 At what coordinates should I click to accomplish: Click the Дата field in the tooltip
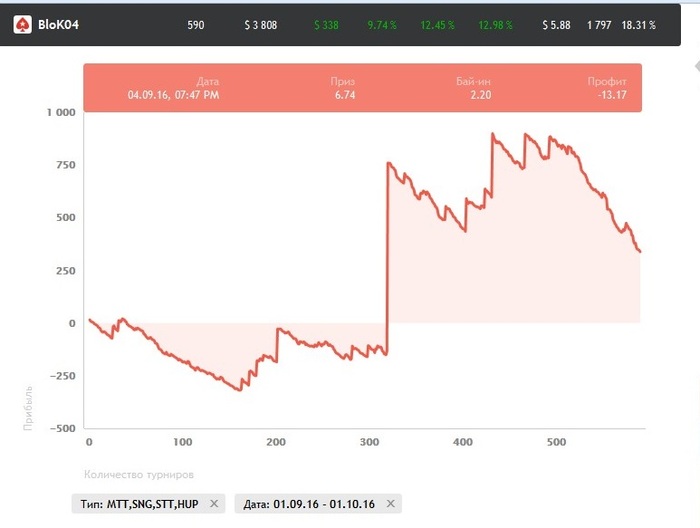click(x=173, y=95)
